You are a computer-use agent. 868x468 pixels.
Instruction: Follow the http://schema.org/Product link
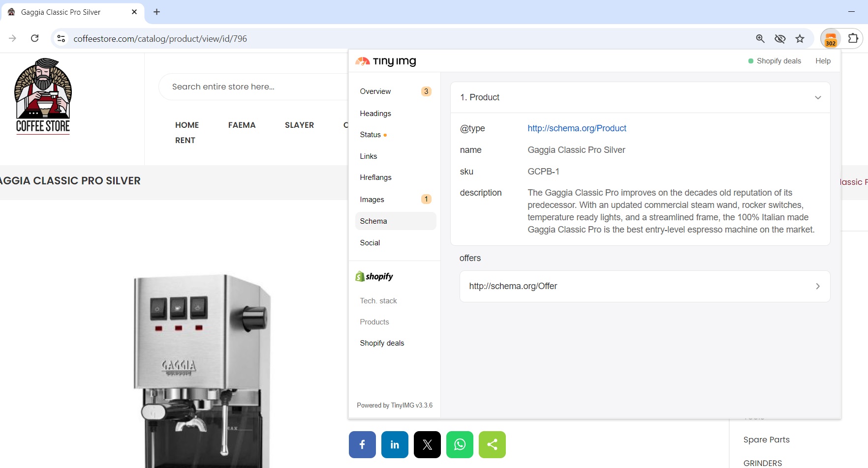[x=577, y=128]
